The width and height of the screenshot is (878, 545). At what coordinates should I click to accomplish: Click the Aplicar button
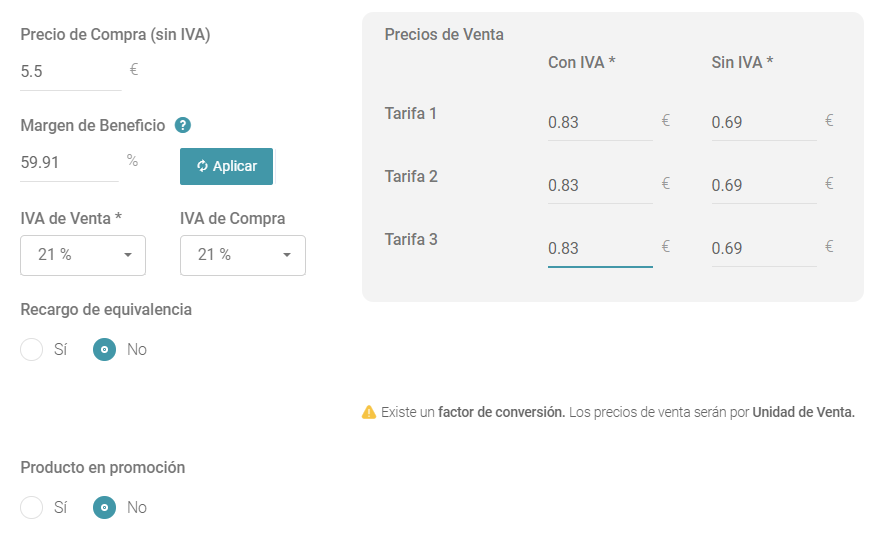pos(226,166)
